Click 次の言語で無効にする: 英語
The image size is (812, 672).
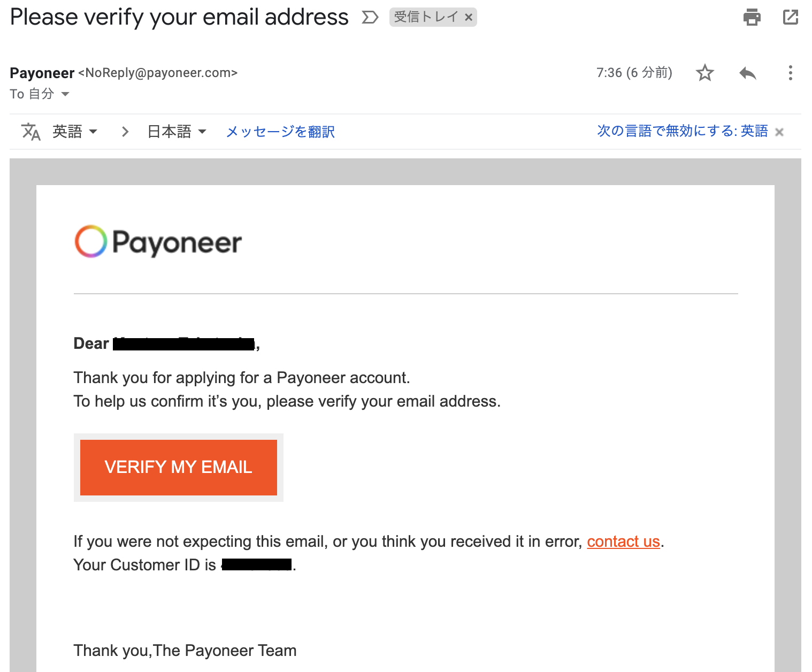pyautogui.click(x=683, y=131)
